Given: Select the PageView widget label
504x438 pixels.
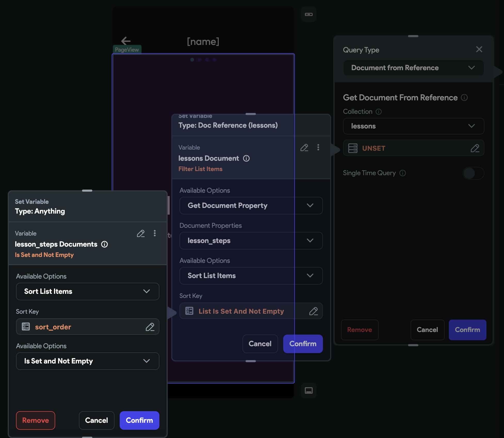Looking at the screenshot, I should [x=127, y=50].
